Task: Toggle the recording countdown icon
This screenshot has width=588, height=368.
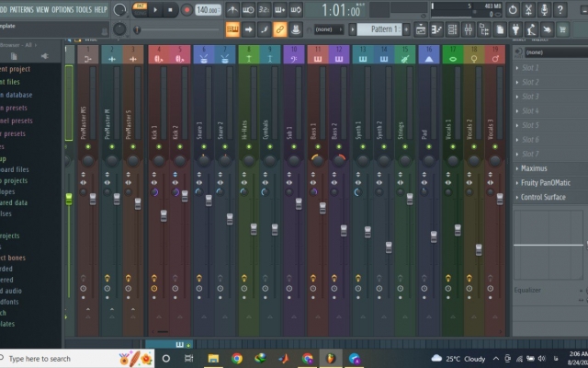Action: point(264,10)
